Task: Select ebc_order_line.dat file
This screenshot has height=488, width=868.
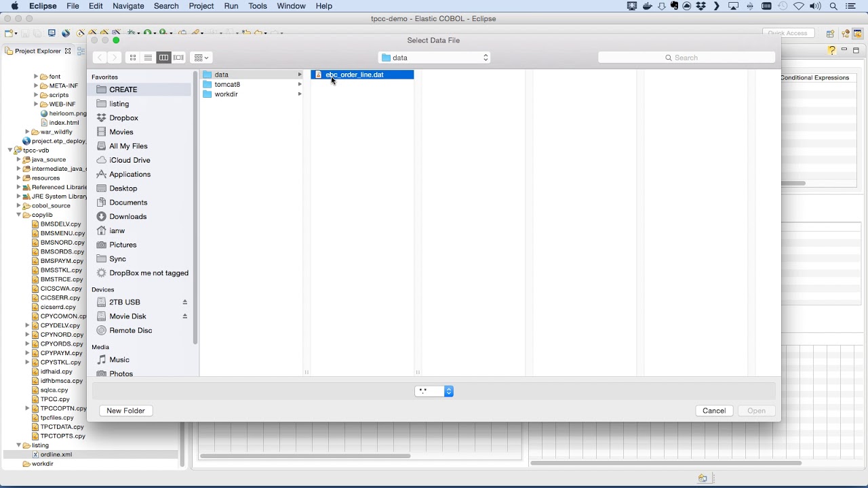Action: (x=362, y=75)
